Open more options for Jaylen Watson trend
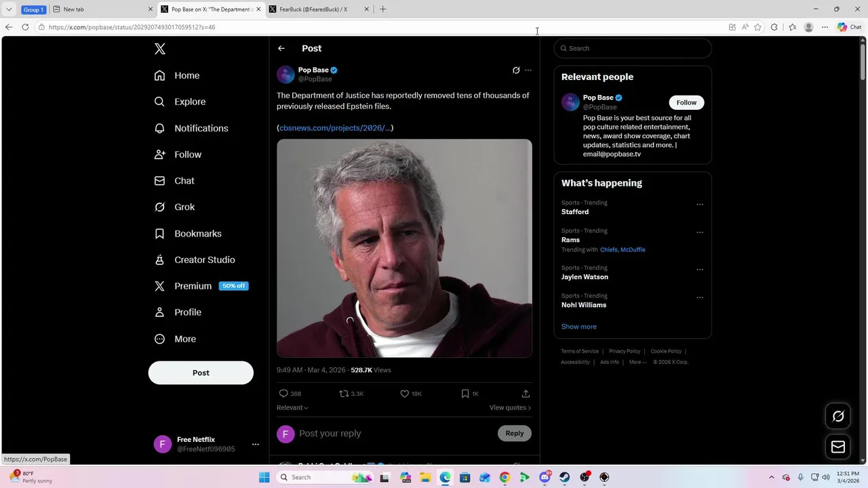 coord(700,269)
